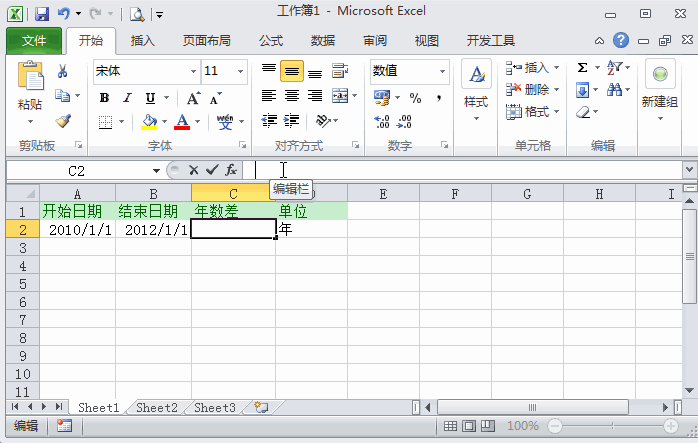Click the Fill down arrow icon
Image resolution: width=698 pixels, height=443 pixels.
click(582, 90)
